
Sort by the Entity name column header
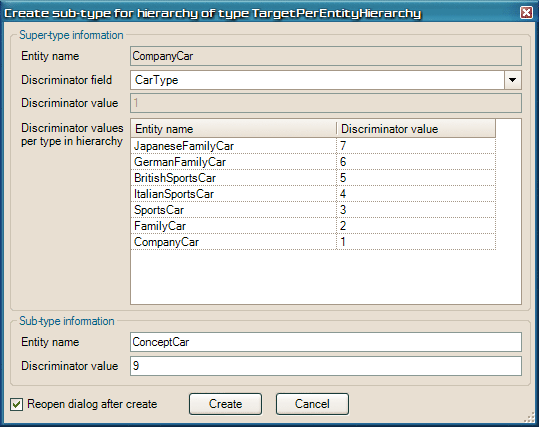click(x=234, y=129)
